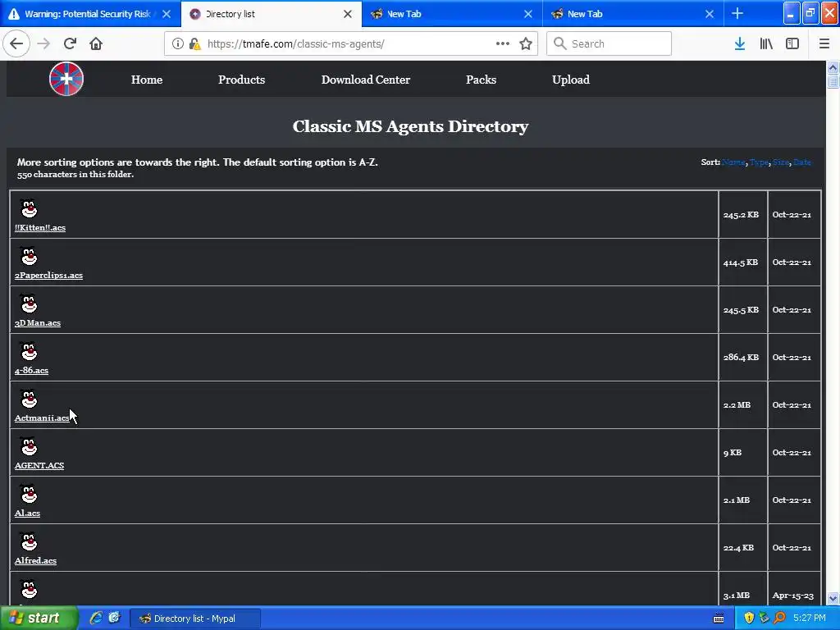Open the Actmanii.acs link
840x630 pixels.
click(42, 418)
